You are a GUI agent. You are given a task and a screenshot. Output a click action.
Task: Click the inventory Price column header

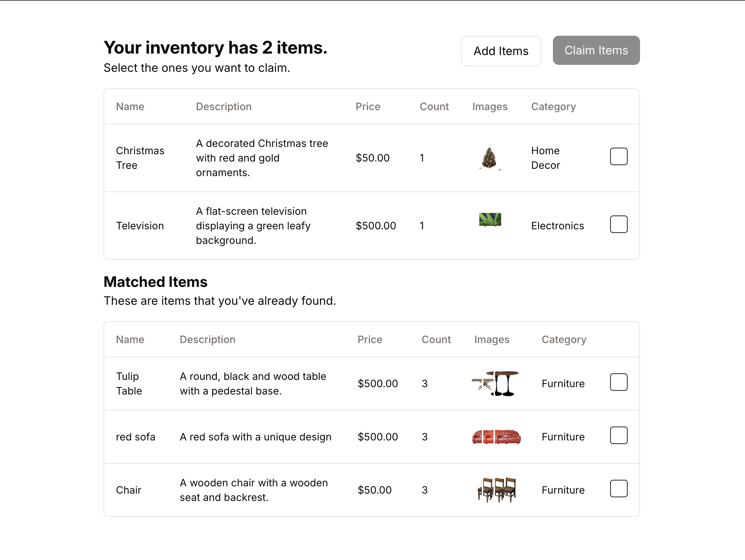click(368, 106)
